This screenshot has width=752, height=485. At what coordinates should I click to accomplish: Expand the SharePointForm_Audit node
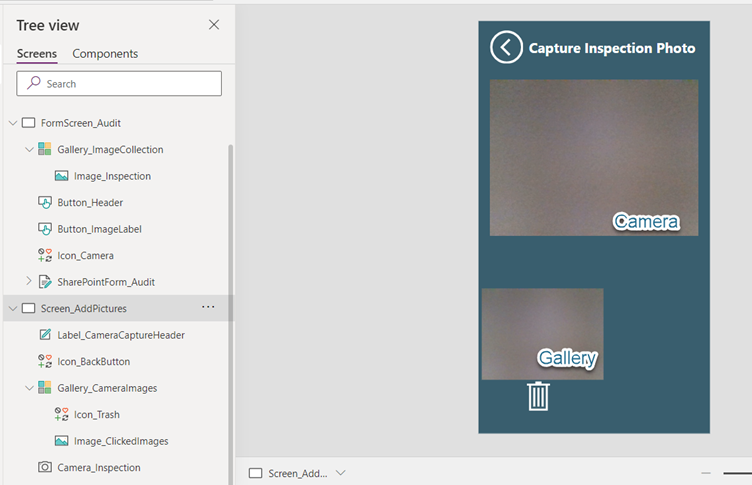click(29, 281)
